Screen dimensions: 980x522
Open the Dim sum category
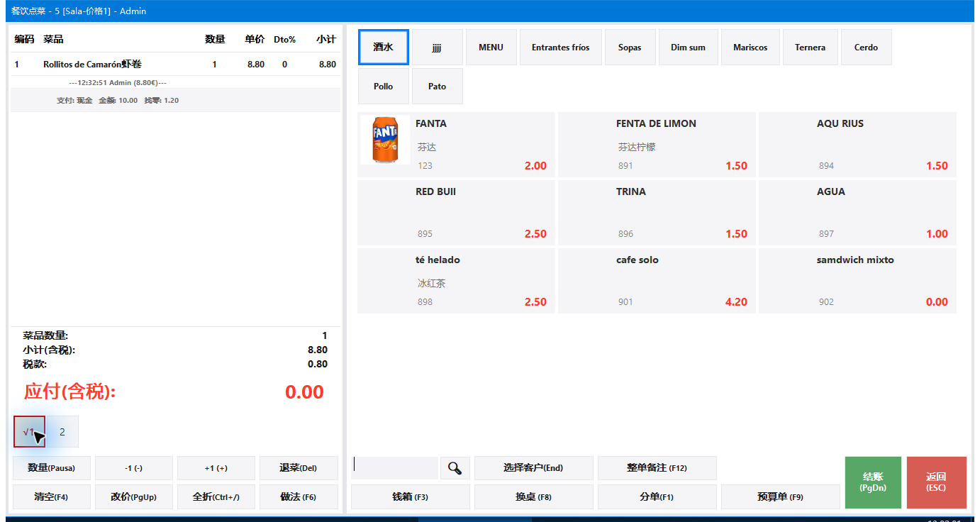(689, 48)
